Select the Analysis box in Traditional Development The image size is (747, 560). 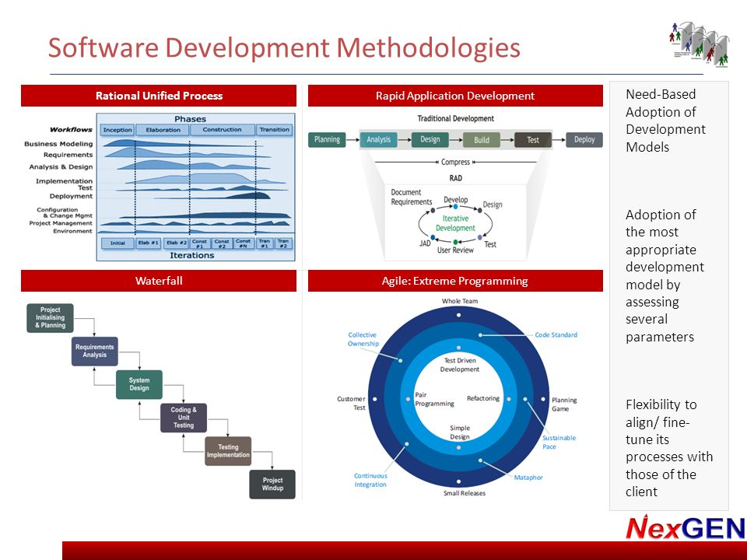click(x=378, y=139)
